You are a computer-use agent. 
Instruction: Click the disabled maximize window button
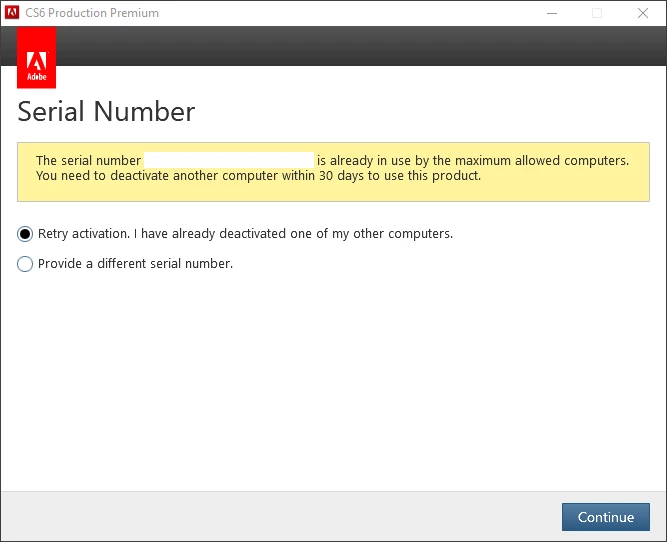[597, 13]
